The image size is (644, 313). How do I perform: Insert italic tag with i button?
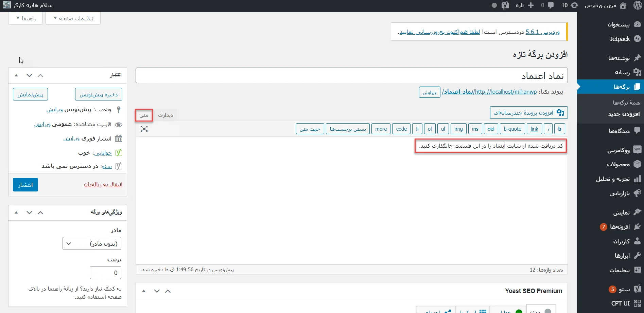click(548, 129)
